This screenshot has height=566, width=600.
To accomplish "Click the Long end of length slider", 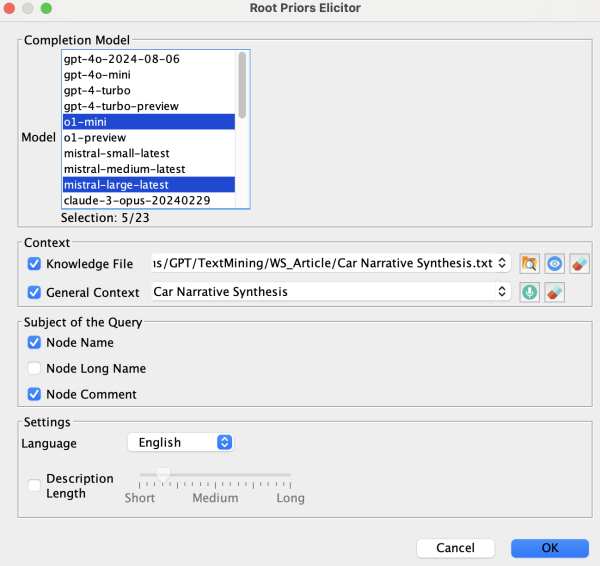I will click(x=290, y=497).
